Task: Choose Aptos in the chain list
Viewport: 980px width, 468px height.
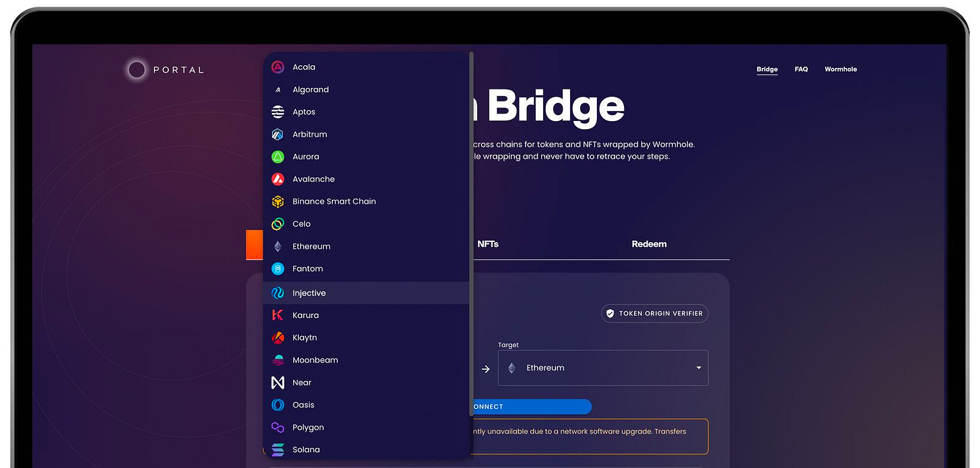Action: (366, 112)
